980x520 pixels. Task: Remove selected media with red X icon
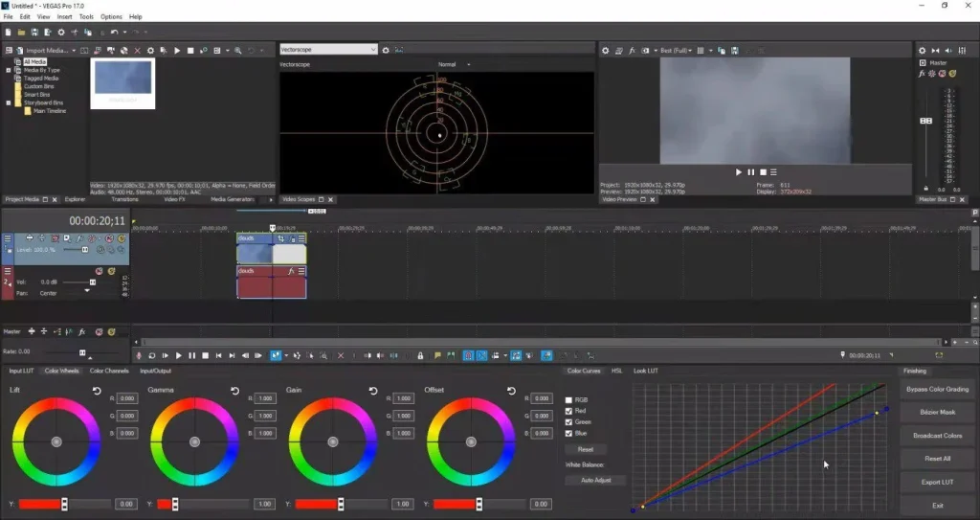[x=137, y=50]
